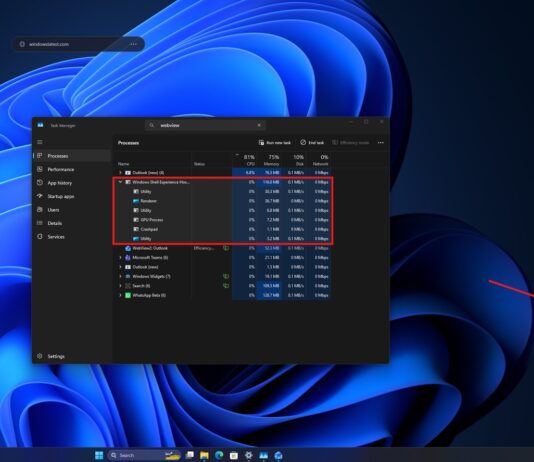Open Task View from the taskbar
The image size is (534, 462).
coord(190,455)
